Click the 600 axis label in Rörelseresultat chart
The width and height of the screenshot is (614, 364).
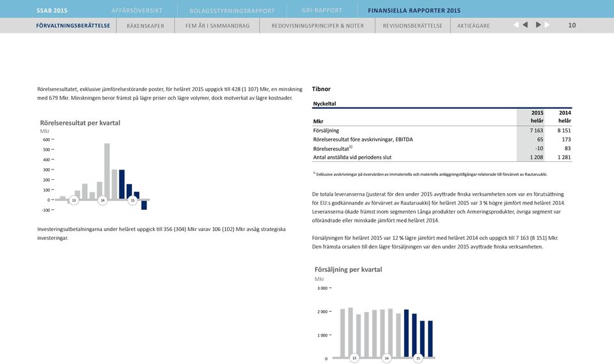(x=46, y=139)
